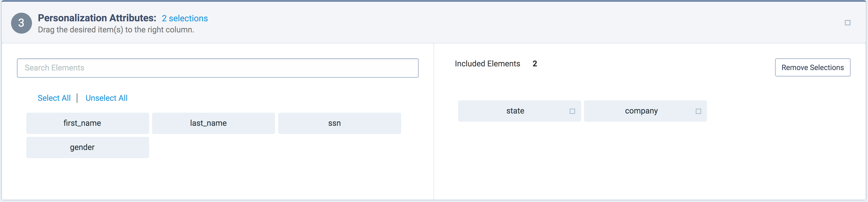Click the included elements count 2

(x=535, y=64)
